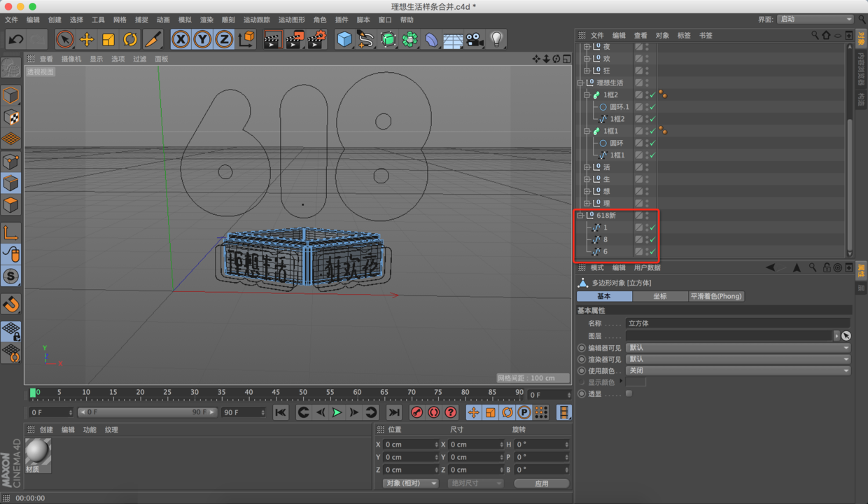The height and width of the screenshot is (504, 868).
Task: Open the viewport 摄像机 menu
Action: 71,59
